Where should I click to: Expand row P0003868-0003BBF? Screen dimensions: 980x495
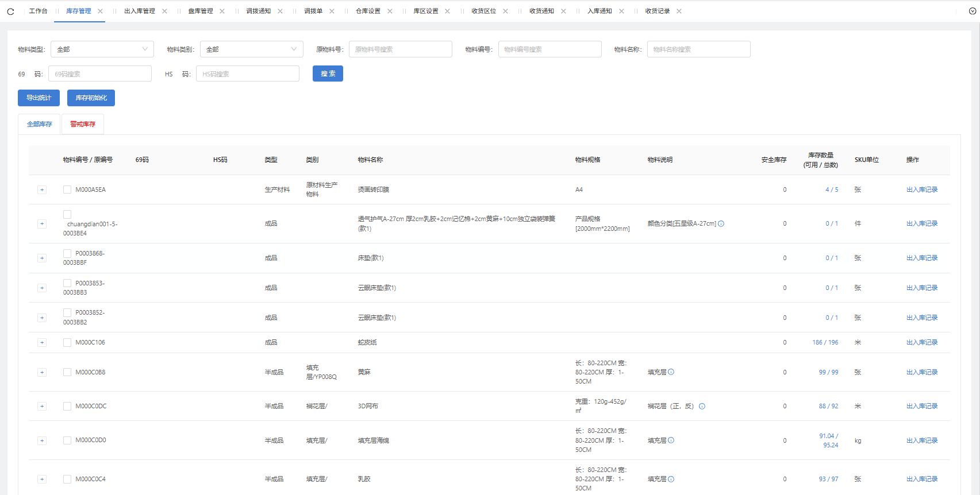[x=42, y=258]
